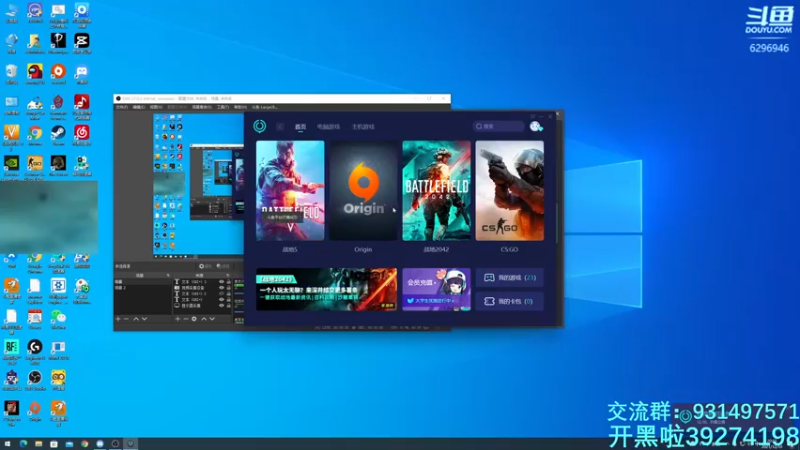The height and width of the screenshot is (450, 800).
Task: Toggle lock on 视频采集设备 source
Action: (229, 288)
